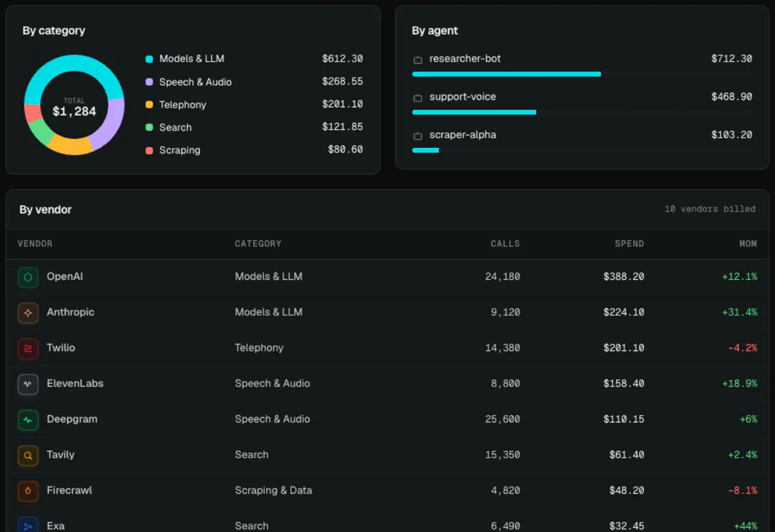775x532 pixels.
Task: Open the Firecrawl vendor name
Action: (x=69, y=490)
